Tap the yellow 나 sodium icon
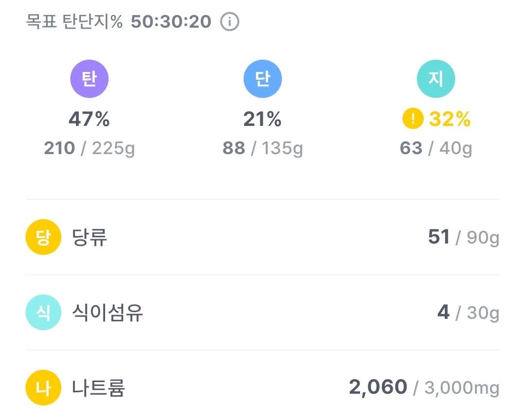The height and width of the screenshot is (420, 525). (43, 387)
